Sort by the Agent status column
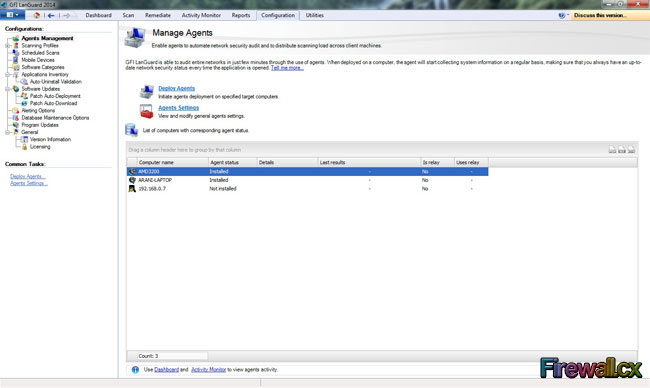 coord(232,162)
